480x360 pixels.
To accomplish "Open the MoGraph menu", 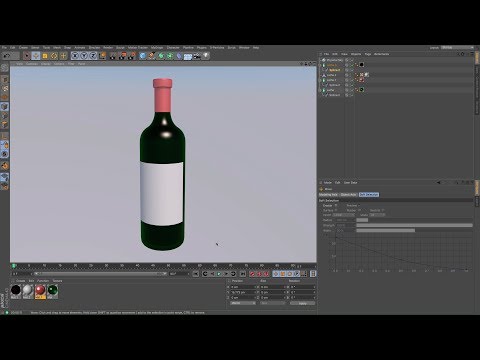I will point(157,47).
